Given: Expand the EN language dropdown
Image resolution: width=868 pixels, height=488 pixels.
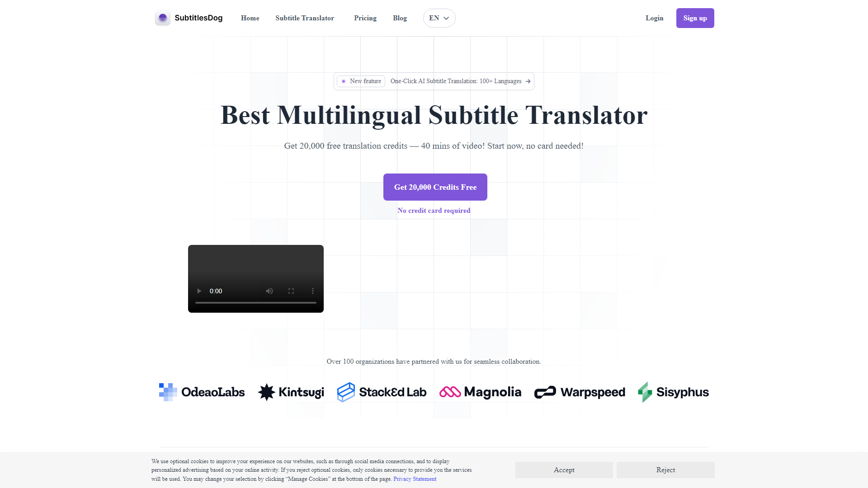Looking at the screenshot, I should (439, 18).
